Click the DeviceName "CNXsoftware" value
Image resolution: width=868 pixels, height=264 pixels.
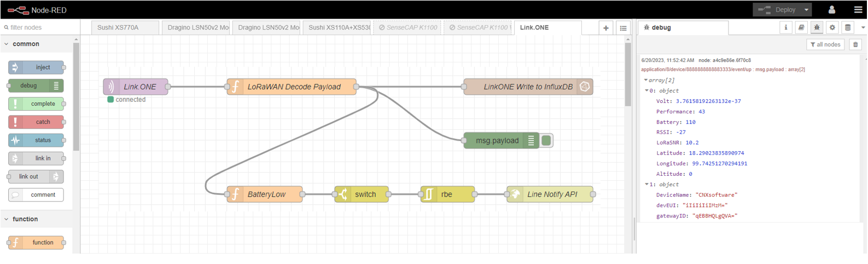716,195
